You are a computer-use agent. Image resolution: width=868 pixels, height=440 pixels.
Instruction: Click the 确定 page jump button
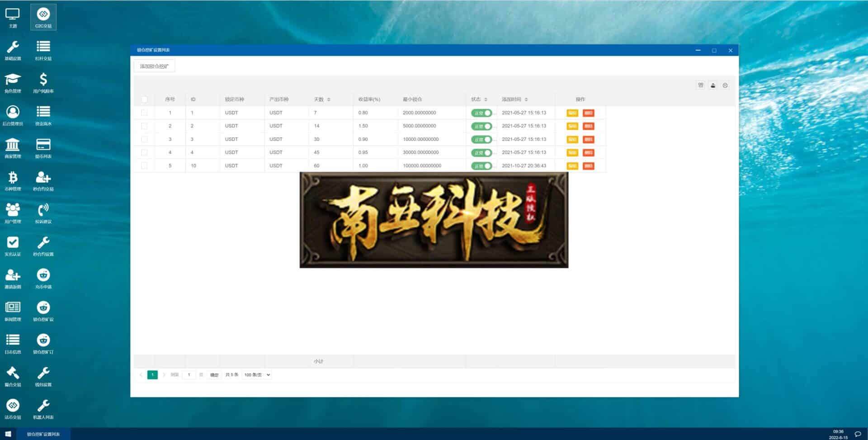pyautogui.click(x=214, y=375)
